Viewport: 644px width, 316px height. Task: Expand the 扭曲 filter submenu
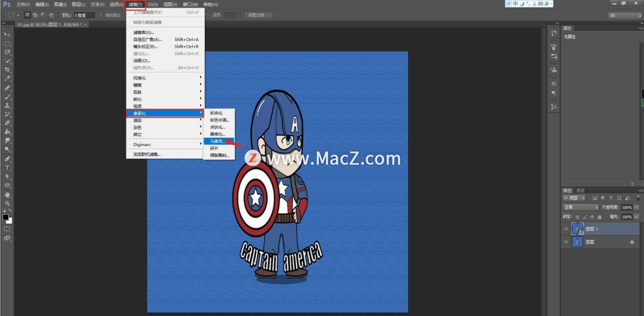pyautogui.click(x=165, y=92)
